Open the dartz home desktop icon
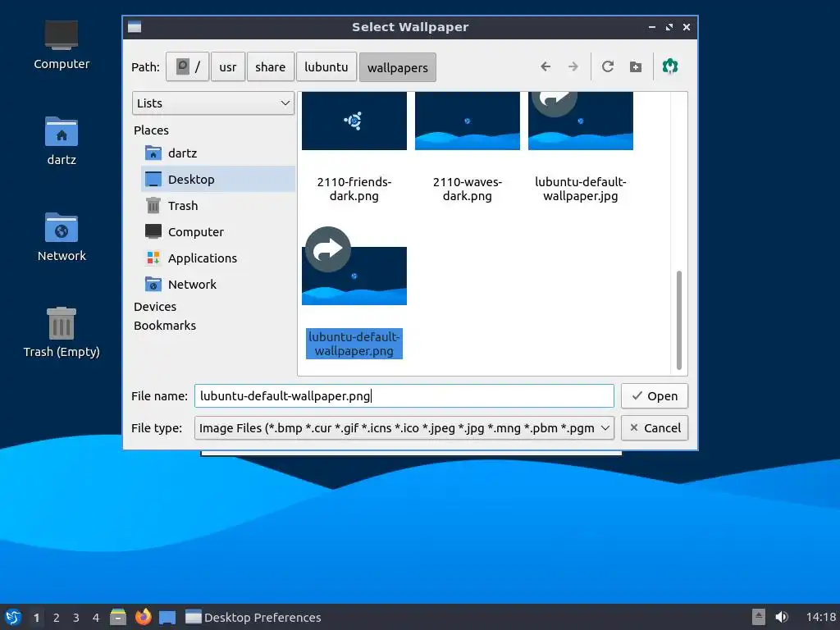This screenshot has height=630, width=840. [61, 141]
